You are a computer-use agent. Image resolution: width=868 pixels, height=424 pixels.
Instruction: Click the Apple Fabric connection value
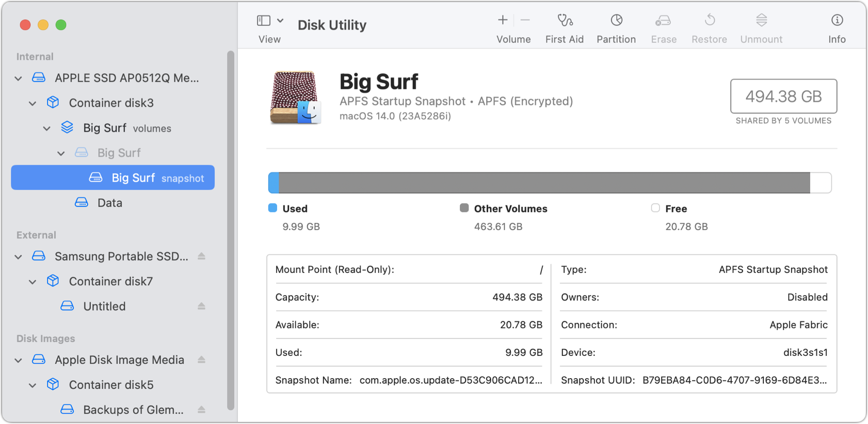799,325
